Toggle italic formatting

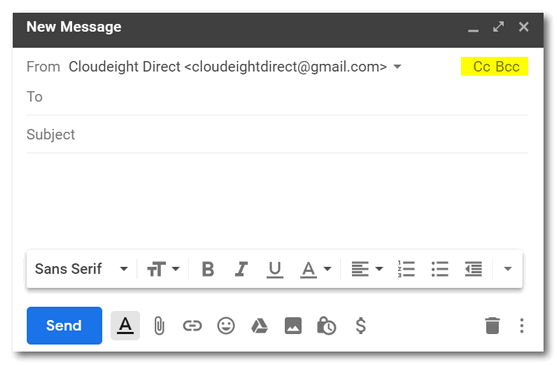(x=241, y=269)
